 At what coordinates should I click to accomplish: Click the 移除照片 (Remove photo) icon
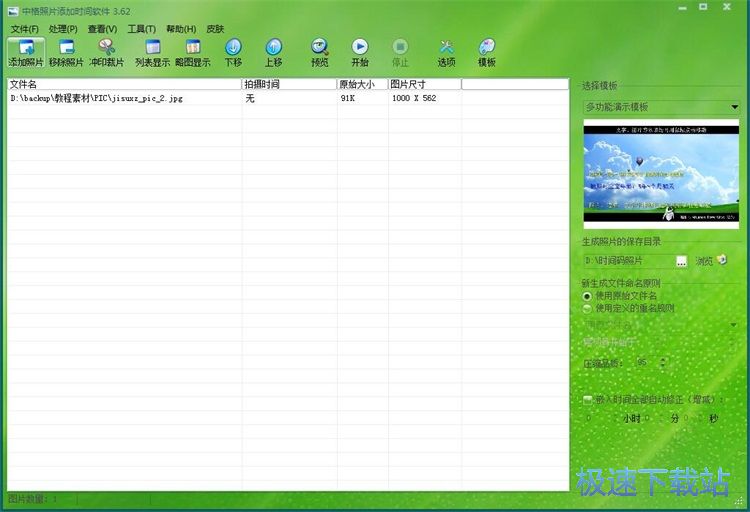(67, 52)
